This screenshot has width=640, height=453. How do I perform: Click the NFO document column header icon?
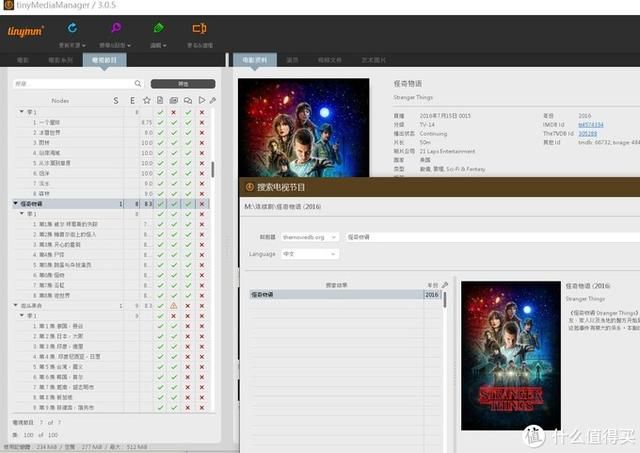pyautogui.click(x=160, y=100)
